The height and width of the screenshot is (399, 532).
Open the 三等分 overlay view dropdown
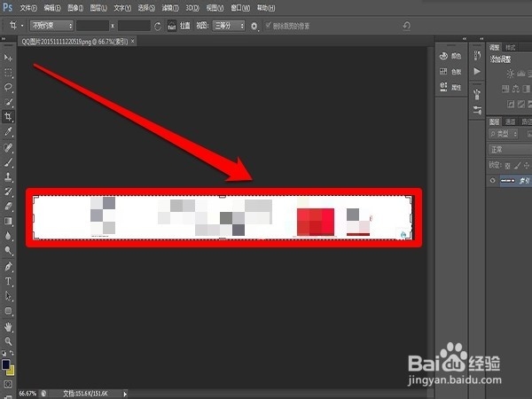point(229,26)
